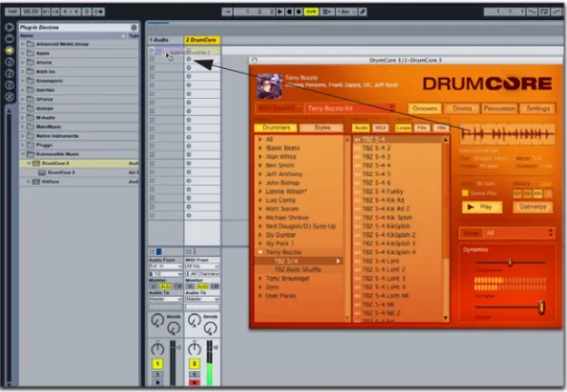
Task: Expand the Sly Dunbar drummer entry
Action: coord(260,235)
